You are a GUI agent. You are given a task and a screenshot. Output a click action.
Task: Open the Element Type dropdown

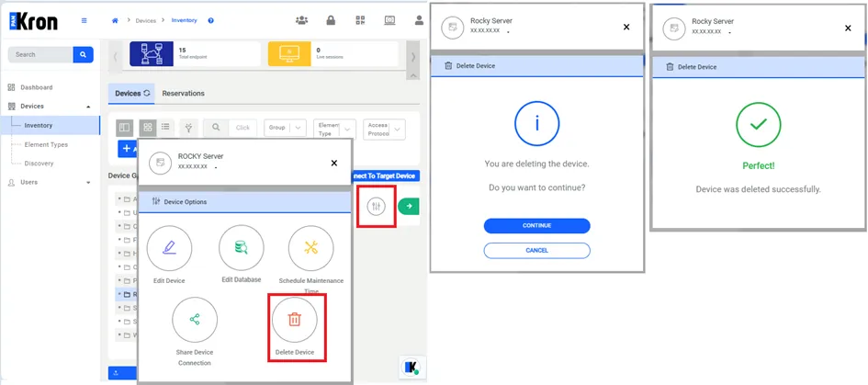click(334, 129)
